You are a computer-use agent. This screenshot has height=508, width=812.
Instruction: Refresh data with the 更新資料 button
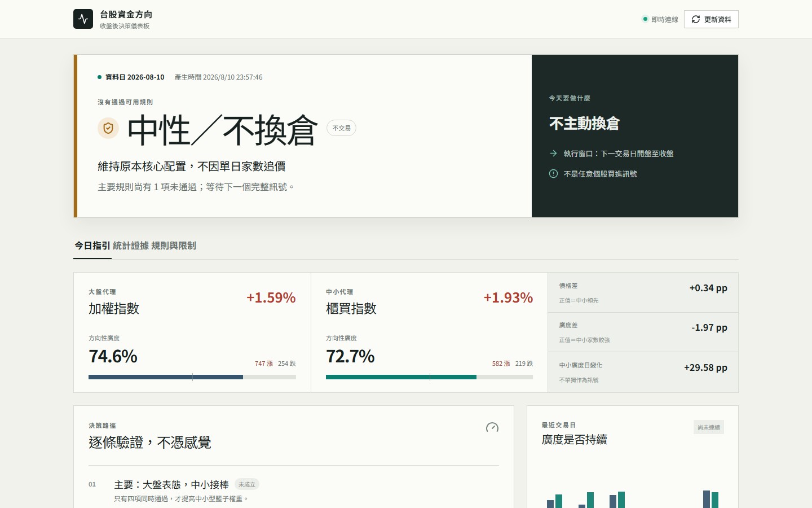tap(711, 19)
